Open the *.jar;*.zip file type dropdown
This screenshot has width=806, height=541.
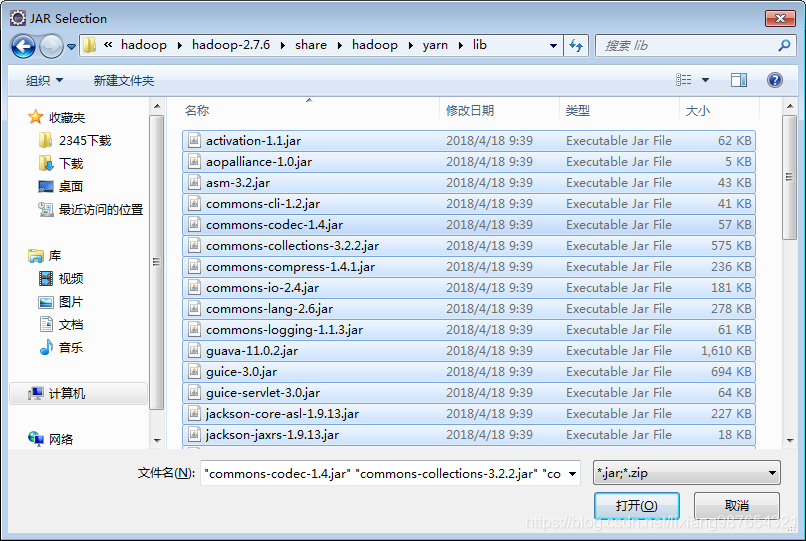[x=687, y=473]
